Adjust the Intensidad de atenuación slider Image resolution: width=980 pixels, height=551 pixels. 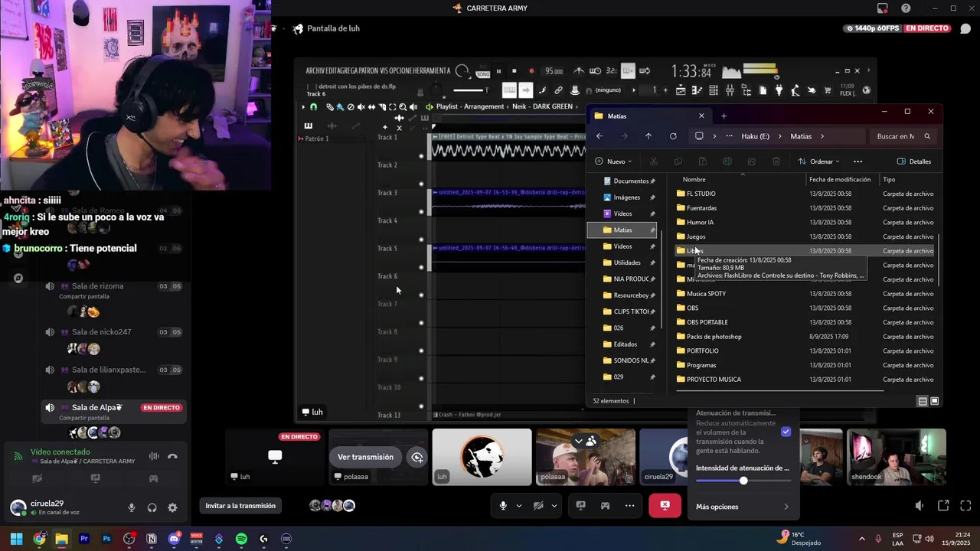point(743,481)
